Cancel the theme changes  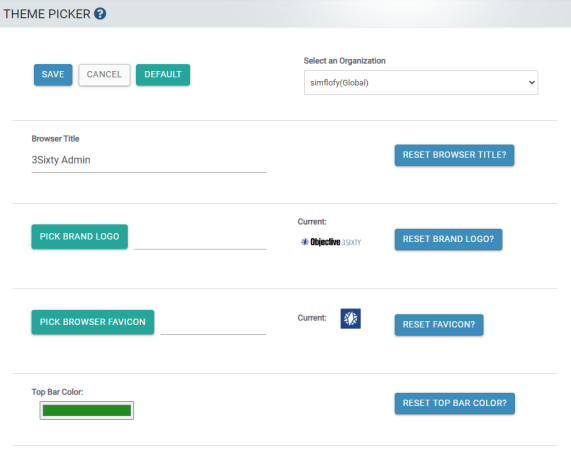[104, 75]
